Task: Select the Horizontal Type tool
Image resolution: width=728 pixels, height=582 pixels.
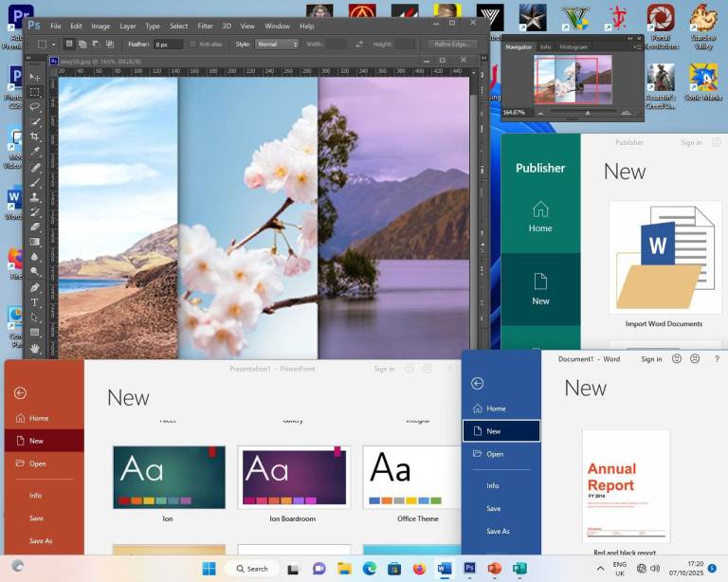Action: pyautogui.click(x=35, y=302)
